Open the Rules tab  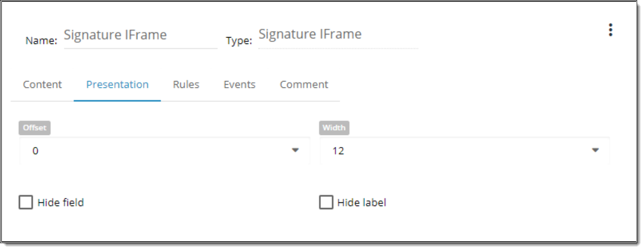click(186, 85)
